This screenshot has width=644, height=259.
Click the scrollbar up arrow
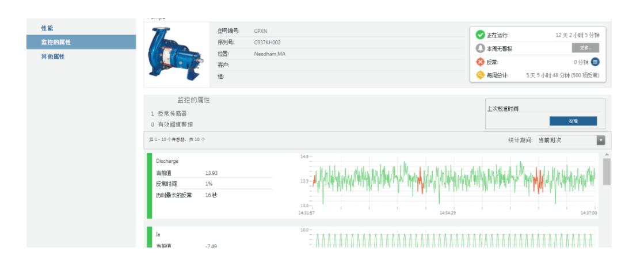607,155
